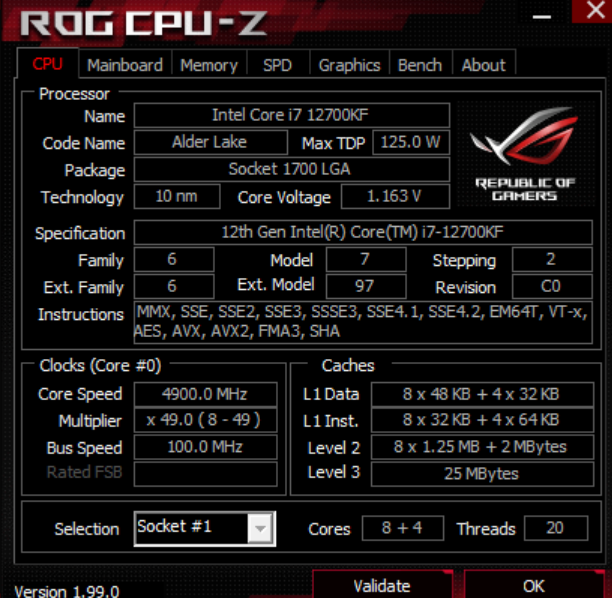The image size is (612, 598).
Task: Click the Specification text field
Action: tap(363, 232)
